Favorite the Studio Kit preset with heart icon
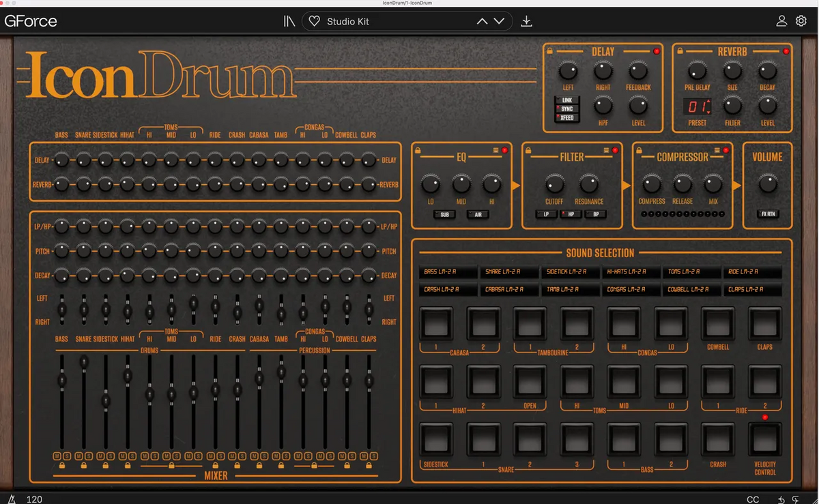 [x=314, y=21]
